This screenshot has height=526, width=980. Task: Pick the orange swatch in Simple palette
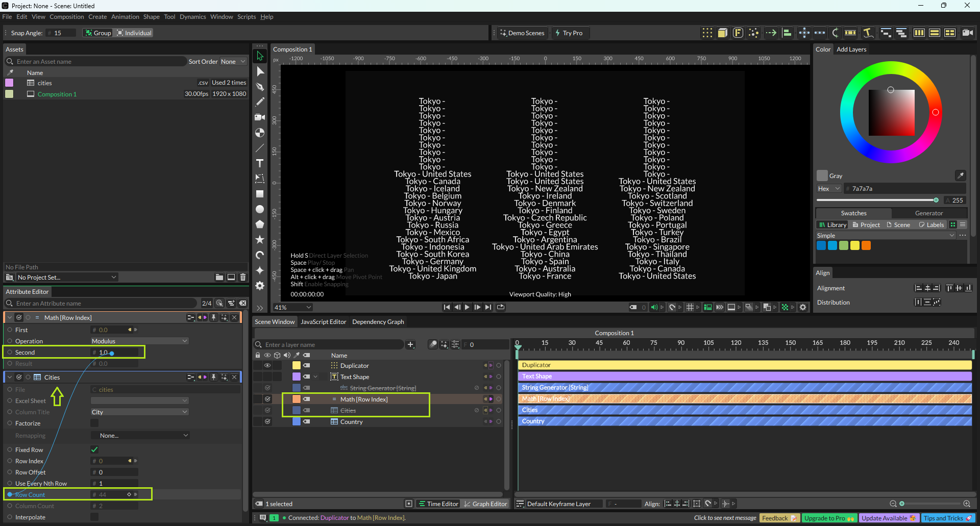866,245
